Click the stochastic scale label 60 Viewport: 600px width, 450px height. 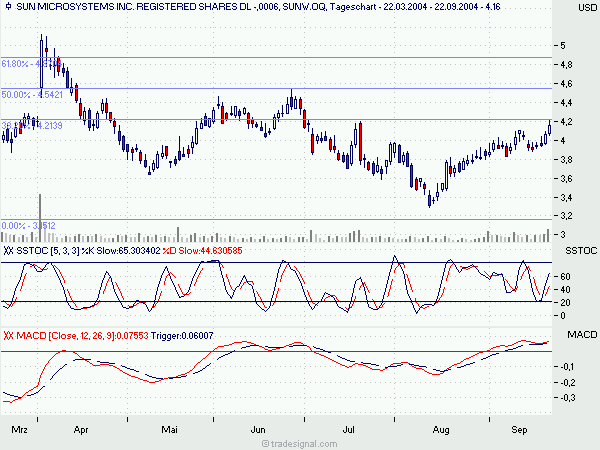[x=565, y=277]
